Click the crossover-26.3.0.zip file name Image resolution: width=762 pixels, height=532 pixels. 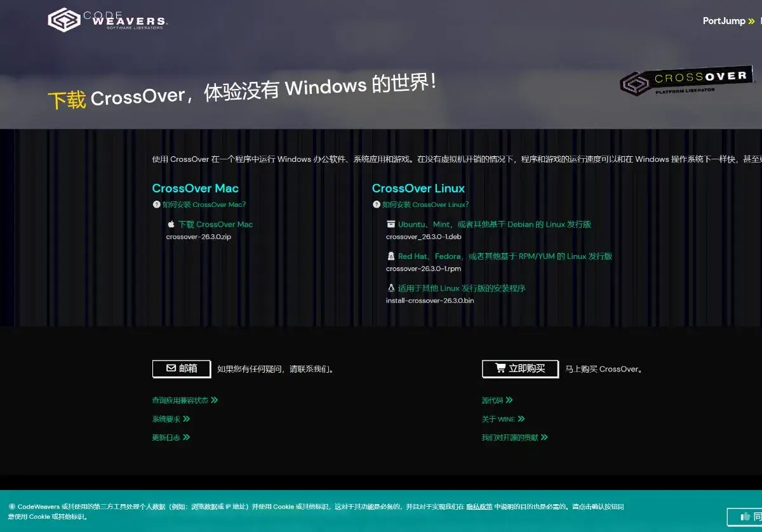point(199,237)
